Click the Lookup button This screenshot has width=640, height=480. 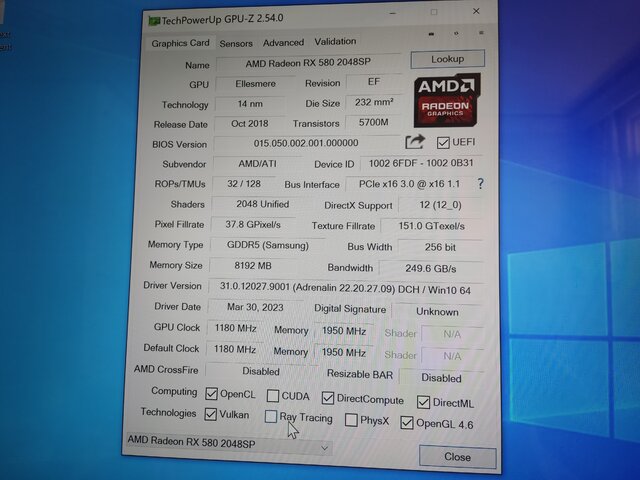click(x=447, y=59)
